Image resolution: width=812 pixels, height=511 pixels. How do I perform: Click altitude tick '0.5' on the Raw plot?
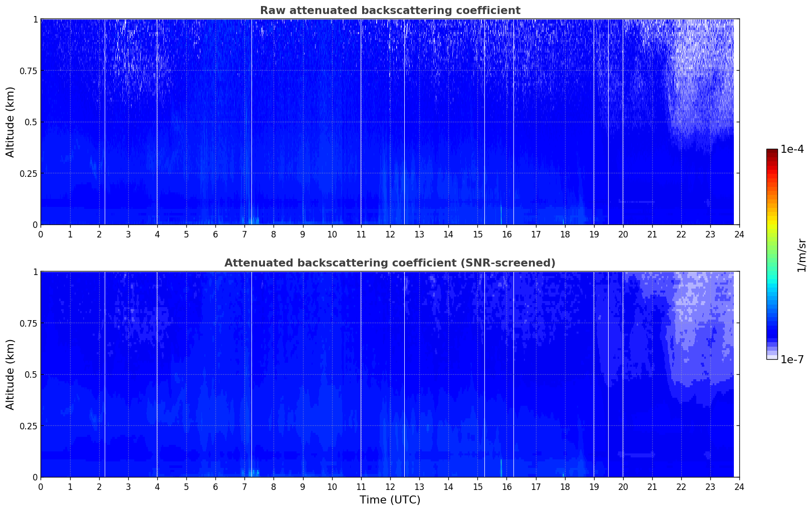click(31, 122)
